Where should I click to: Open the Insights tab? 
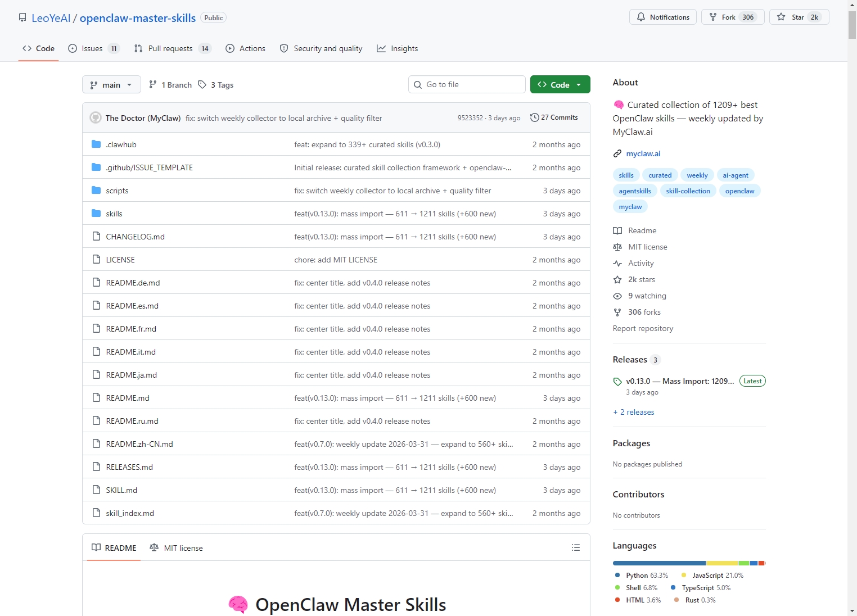tap(397, 48)
